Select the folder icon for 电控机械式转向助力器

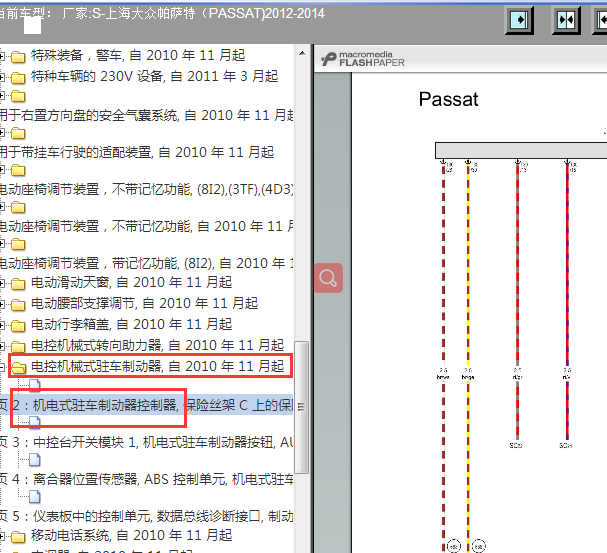(x=18, y=347)
